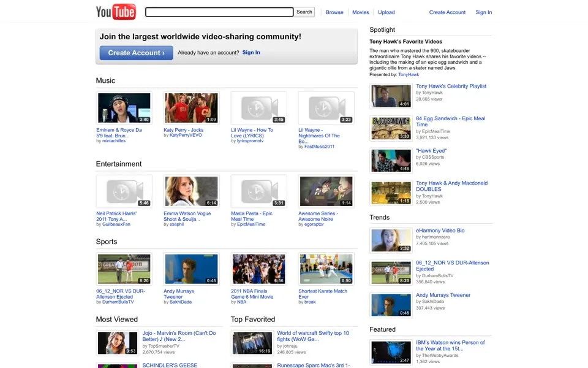Click eHarmony Video Bio title link

[440, 230]
